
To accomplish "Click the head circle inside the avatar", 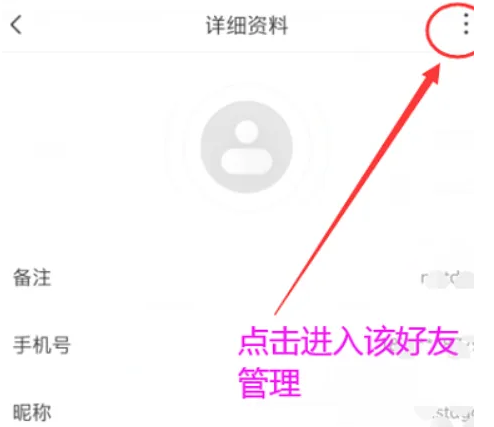I will click(x=247, y=132).
